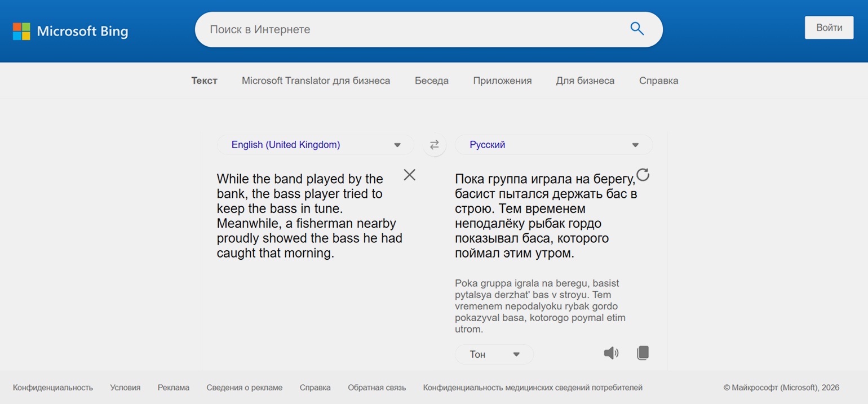
Task: Click the search magnifier icon
Action: pos(637,29)
